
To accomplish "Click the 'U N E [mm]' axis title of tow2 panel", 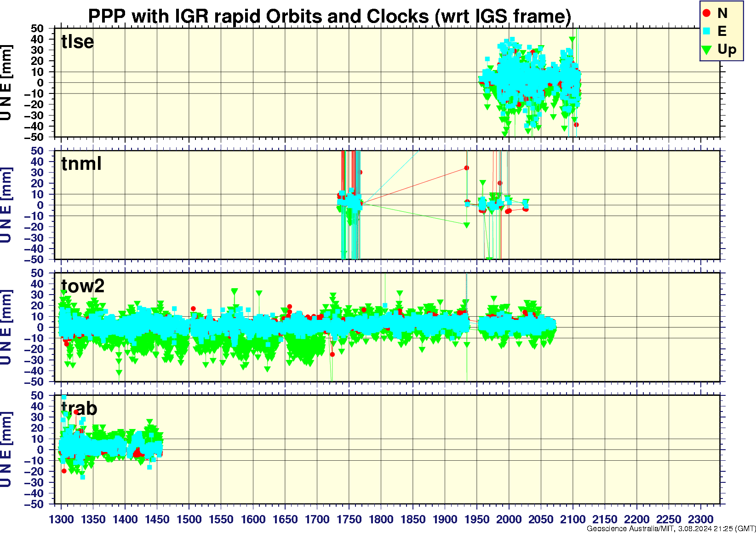I will click(6, 328).
